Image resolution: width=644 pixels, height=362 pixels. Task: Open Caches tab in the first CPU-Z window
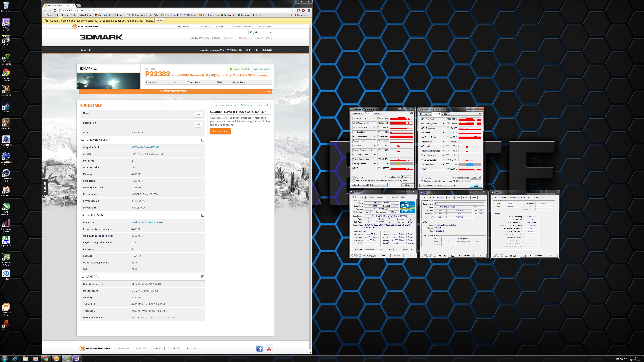[362, 197]
